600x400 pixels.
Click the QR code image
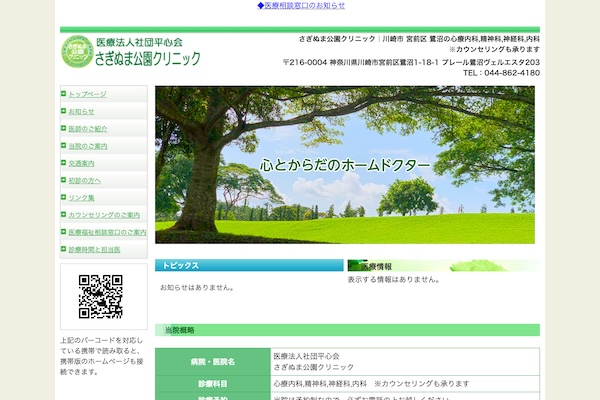point(101,297)
